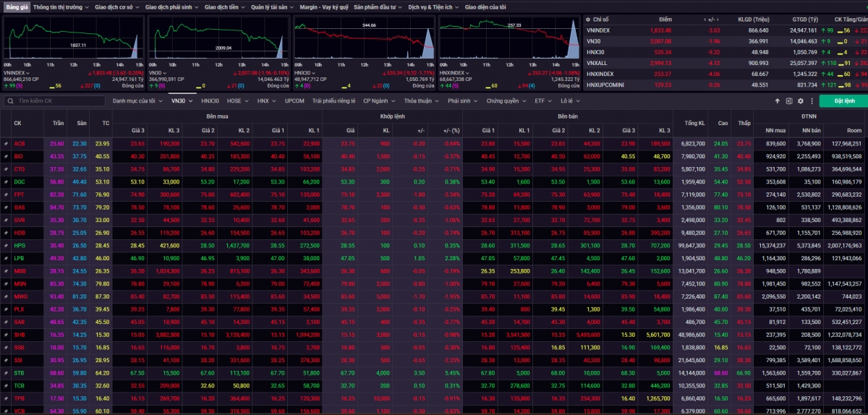868x415 pixels.
Task: Click the pin icon next to FPT
Action: pyautogui.click(x=6, y=194)
